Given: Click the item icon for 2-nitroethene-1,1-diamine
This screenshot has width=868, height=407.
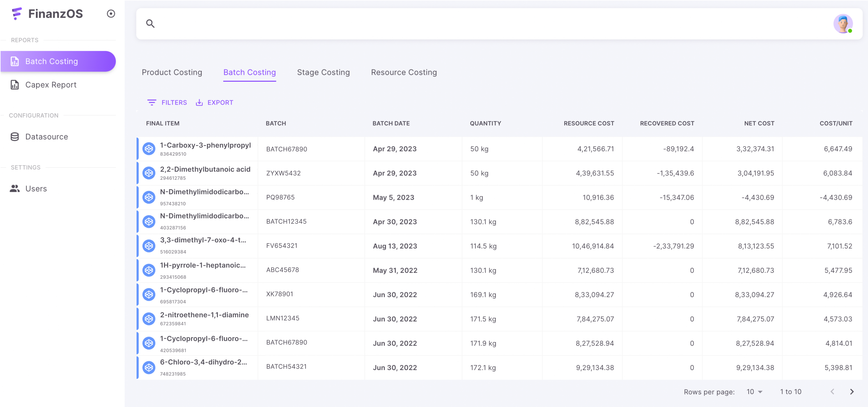Looking at the screenshot, I should (149, 318).
